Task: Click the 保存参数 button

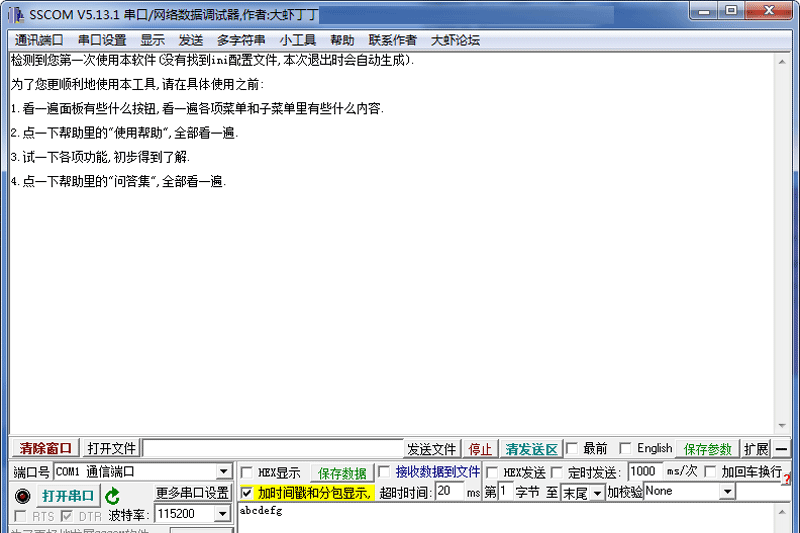Action: (x=708, y=449)
